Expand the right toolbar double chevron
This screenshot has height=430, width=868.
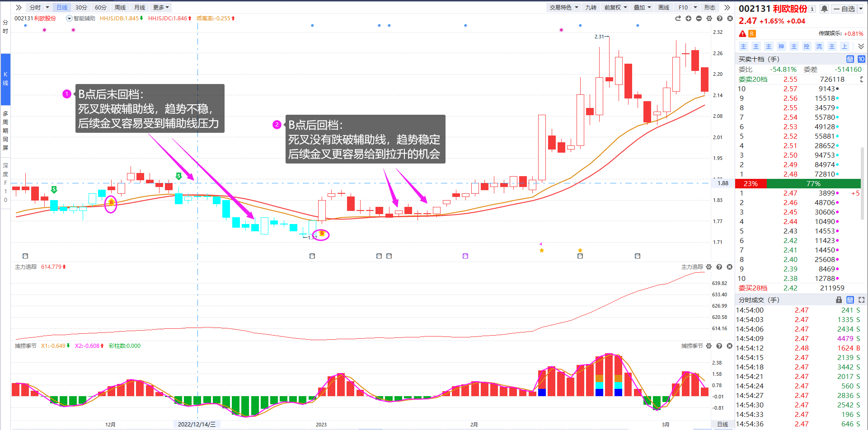tap(727, 8)
